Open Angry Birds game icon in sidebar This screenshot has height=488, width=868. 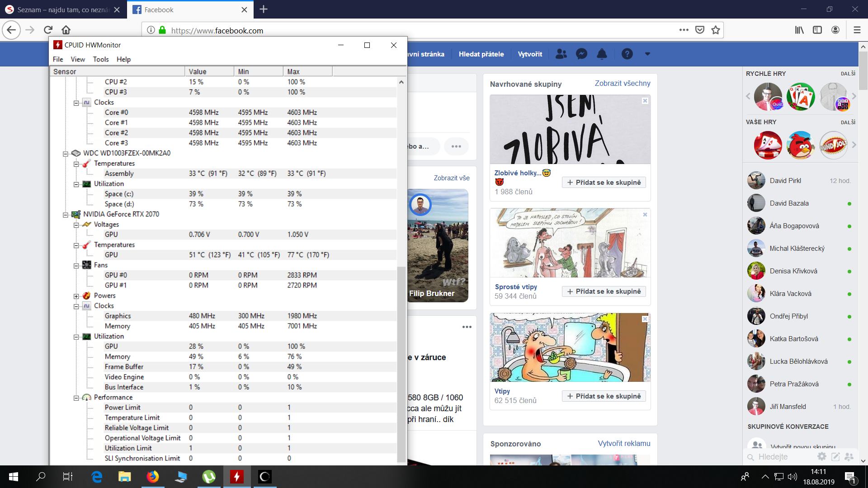pos(800,145)
